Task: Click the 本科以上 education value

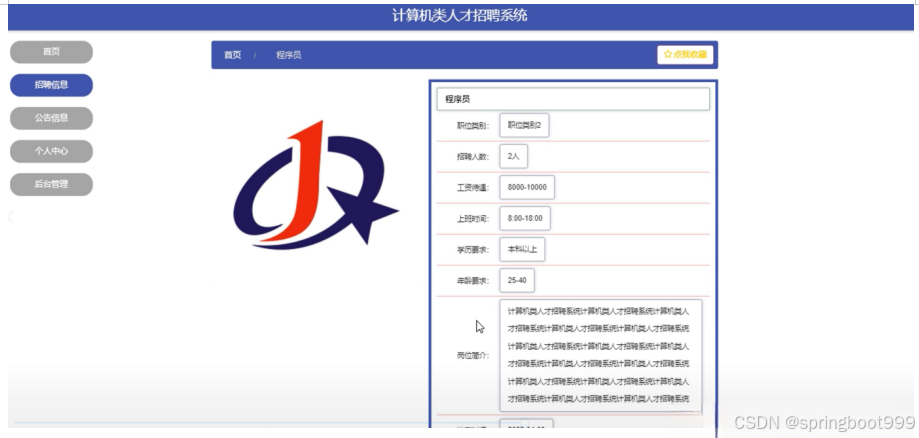Action: click(x=522, y=249)
